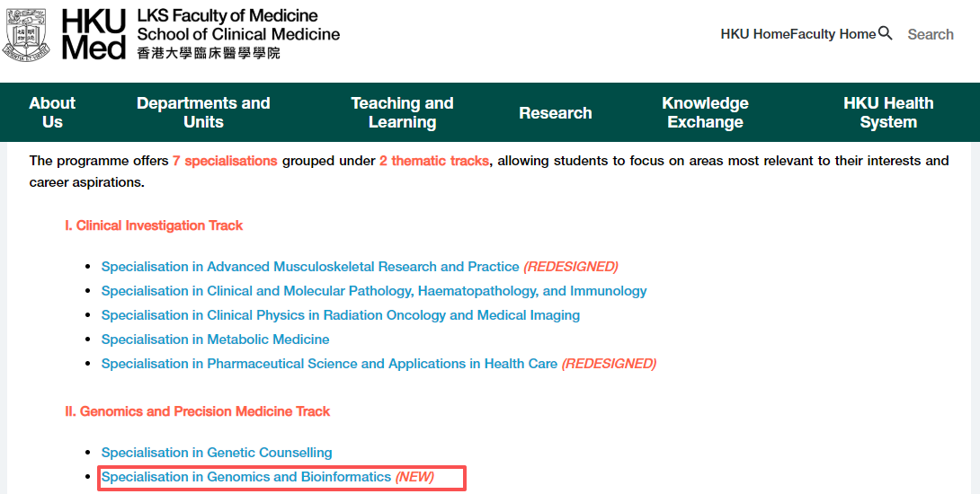Open Clinical Physics in Radiation Oncology link
The image size is (980, 494).
coord(341,315)
